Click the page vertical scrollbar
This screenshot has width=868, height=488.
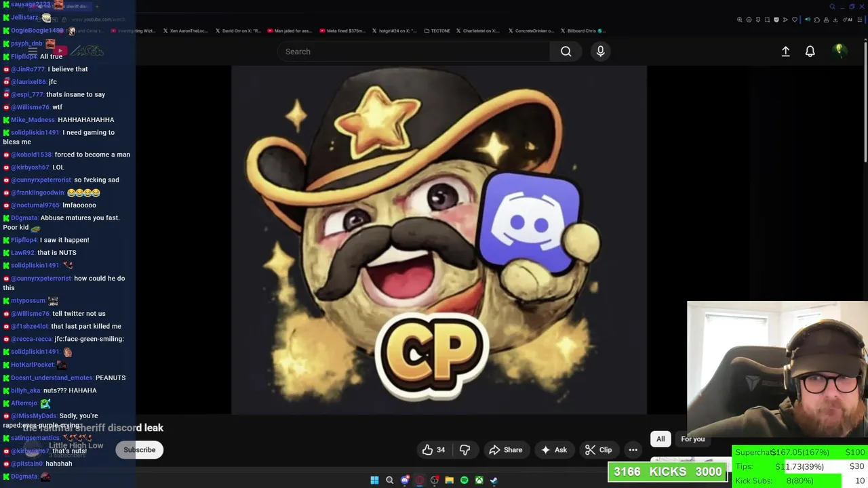(865, 102)
